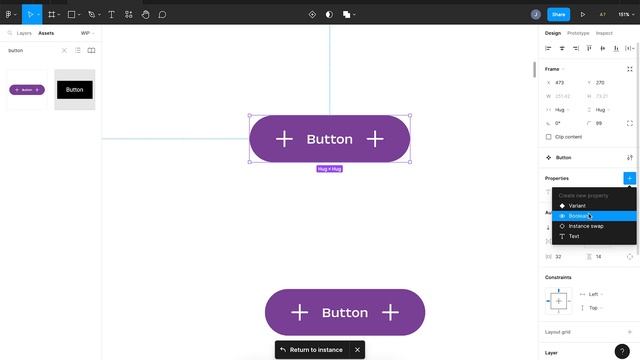640x360 pixels.
Task: Click the half-circle mask icon
Action: tap(329, 14)
